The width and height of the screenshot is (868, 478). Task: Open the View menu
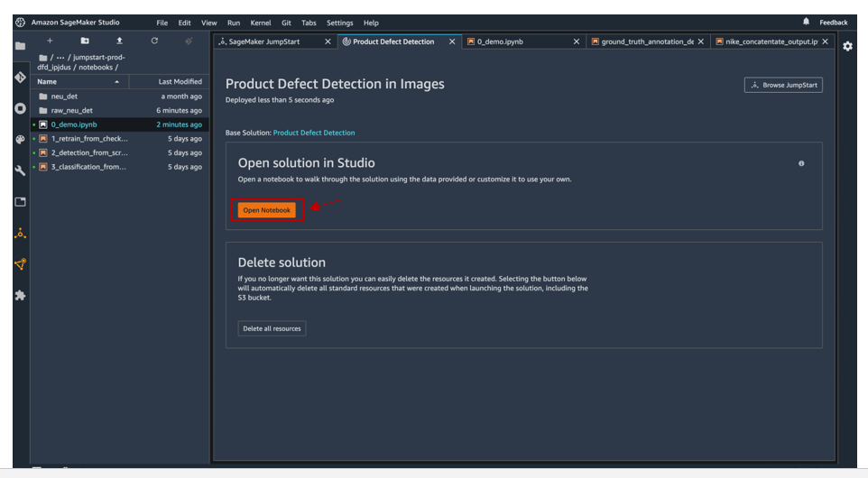pyautogui.click(x=208, y=23)
